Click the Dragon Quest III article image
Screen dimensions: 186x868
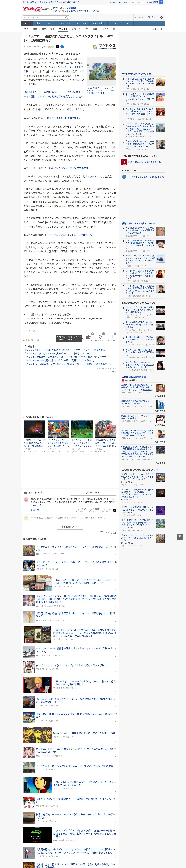[101, 71]
